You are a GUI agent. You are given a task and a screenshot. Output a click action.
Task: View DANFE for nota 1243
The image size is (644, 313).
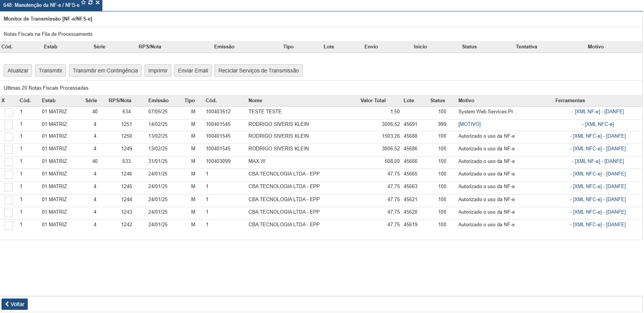(x=616, y=212)
